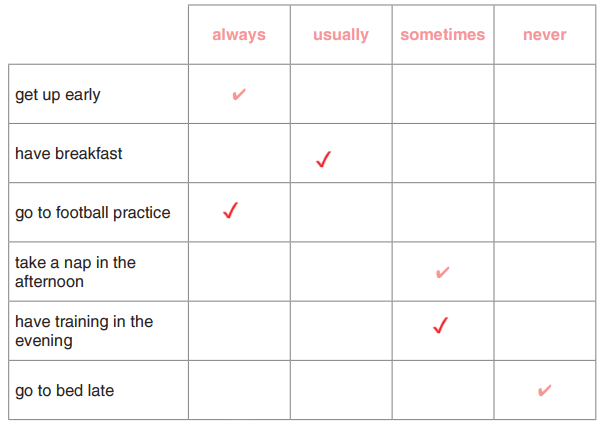Viewport: 602px width, 427px height.
Task: Click the 'go to football practice' label
Action: (93, 212)
